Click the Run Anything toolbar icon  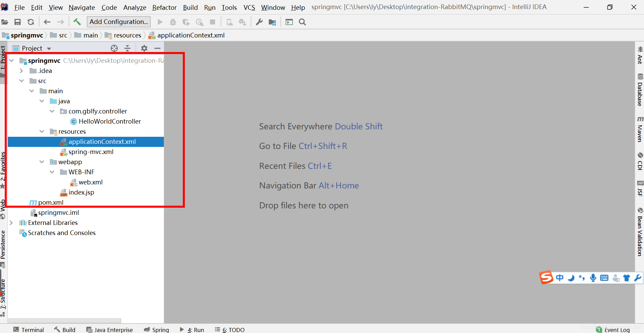289,22
